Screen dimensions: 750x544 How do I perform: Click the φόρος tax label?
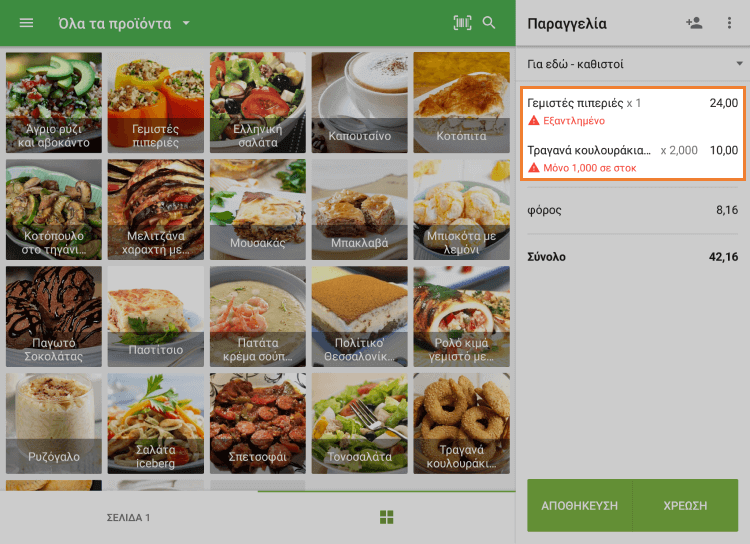coord(544,210)
